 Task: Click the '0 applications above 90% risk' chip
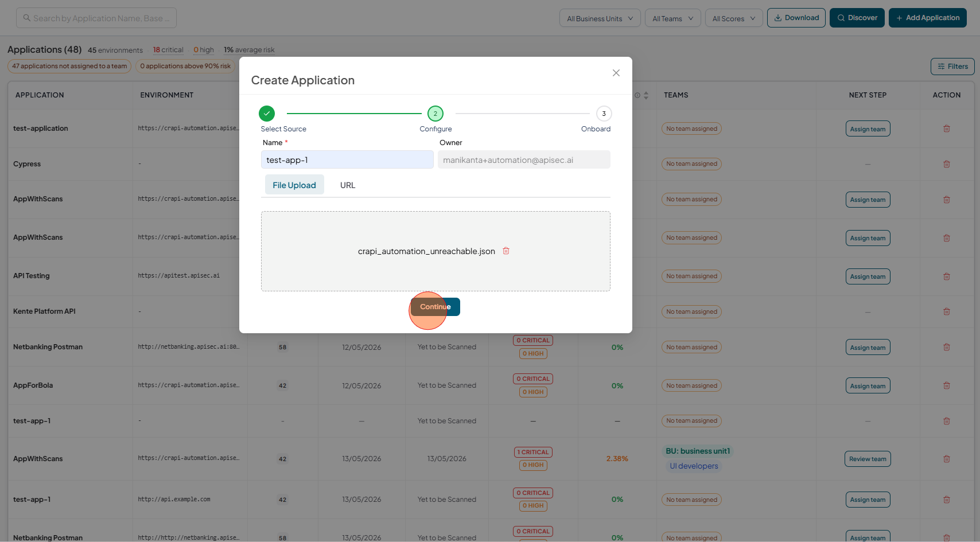coord(185,66)
